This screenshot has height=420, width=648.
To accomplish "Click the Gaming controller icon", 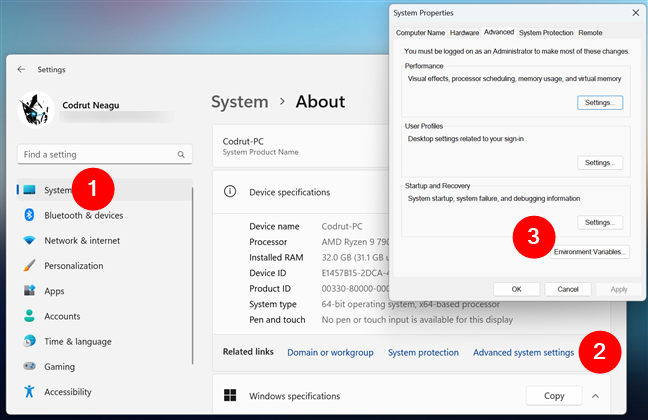I will 29,366.
